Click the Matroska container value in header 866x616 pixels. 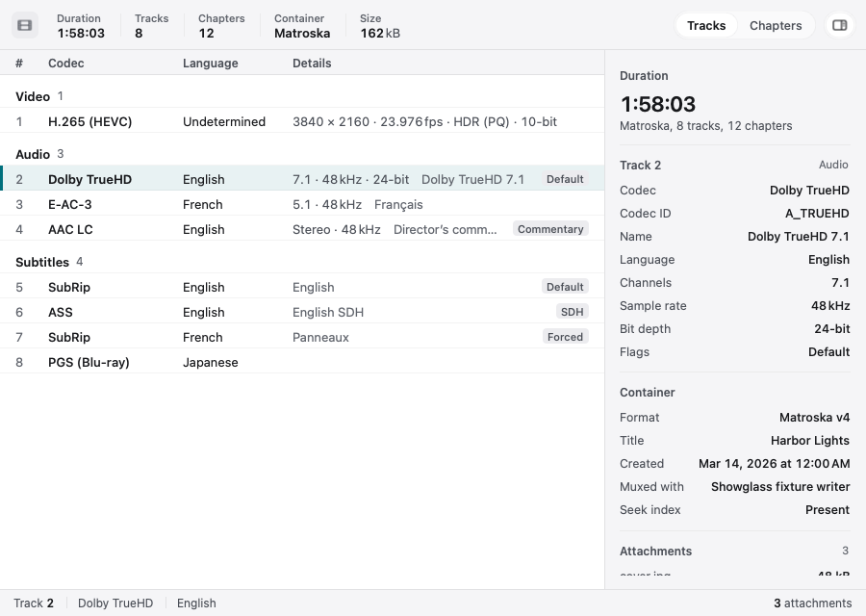[x=302, y=33]
